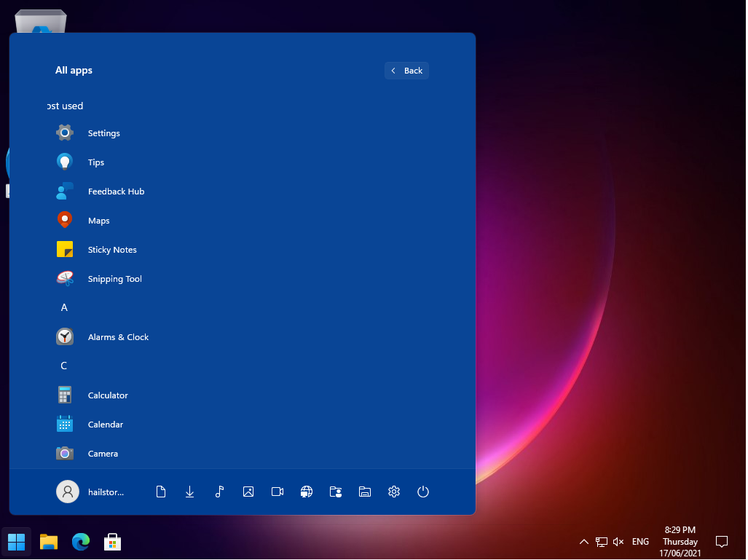Image resolution: width=748 pixels, height=560 pixels.
Task: Open Network from Start footer
Action: pos(306,492)
